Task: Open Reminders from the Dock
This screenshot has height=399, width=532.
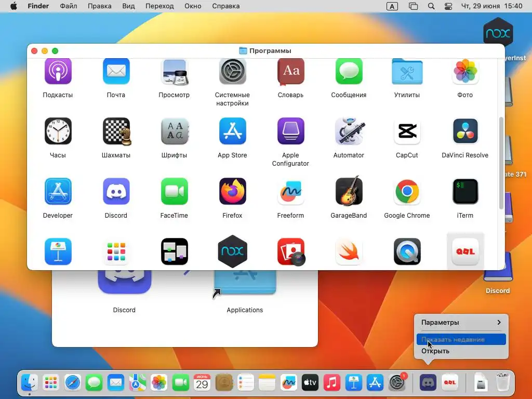Action: tap(245, 383)
